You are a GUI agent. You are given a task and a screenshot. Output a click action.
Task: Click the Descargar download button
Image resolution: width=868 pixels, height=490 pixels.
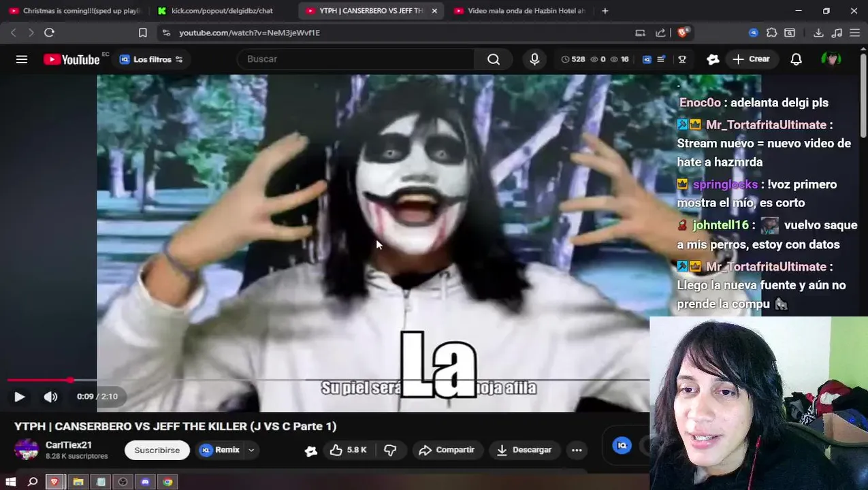524,450
